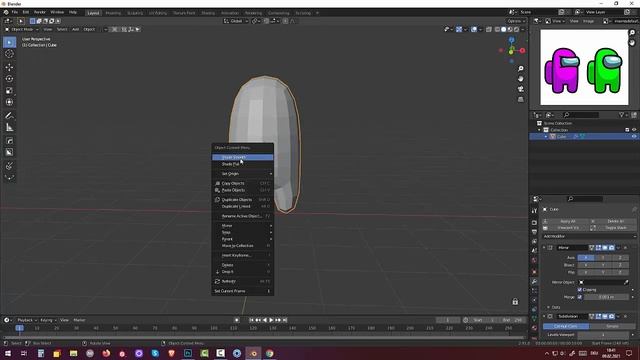The image size is (640, 360).
Task: Switch to the Modeling workspace tab
Action: coord(113,13)
